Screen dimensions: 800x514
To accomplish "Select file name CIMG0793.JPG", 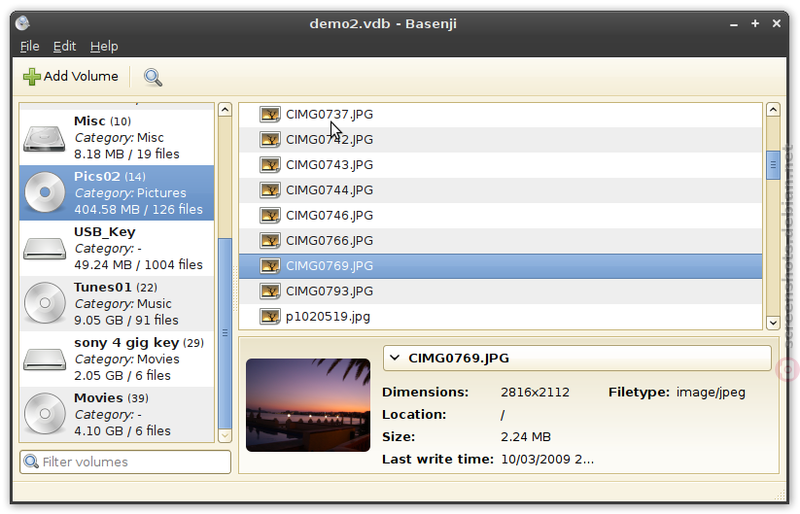I will (x=329, y=291).
